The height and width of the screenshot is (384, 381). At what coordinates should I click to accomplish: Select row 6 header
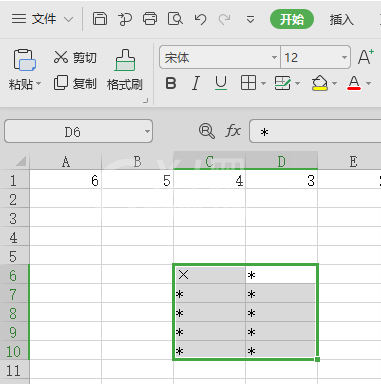14,275
